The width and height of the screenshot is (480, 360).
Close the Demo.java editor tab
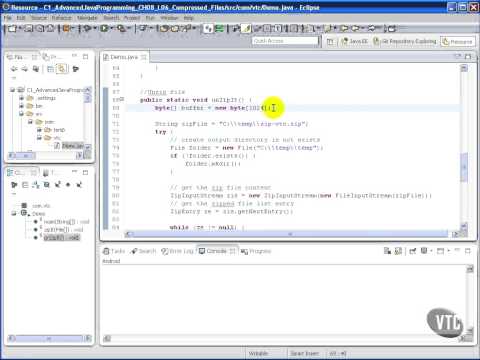(144, 57)
